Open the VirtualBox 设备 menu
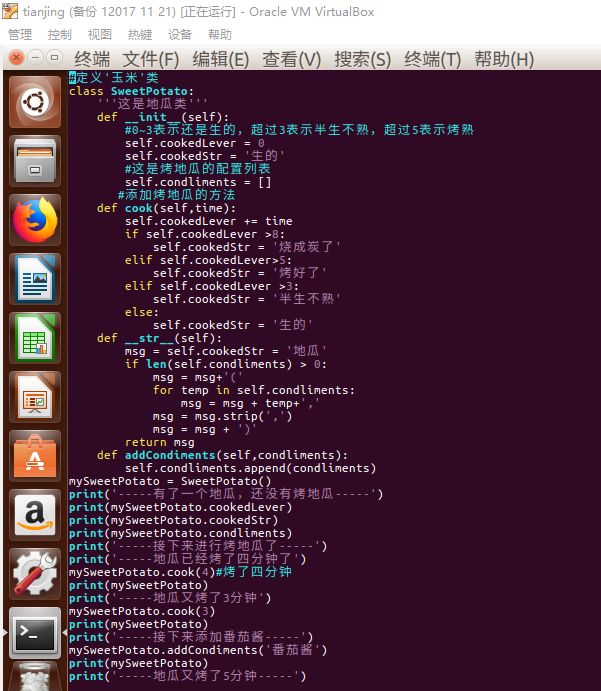 (x=180, y=34)
